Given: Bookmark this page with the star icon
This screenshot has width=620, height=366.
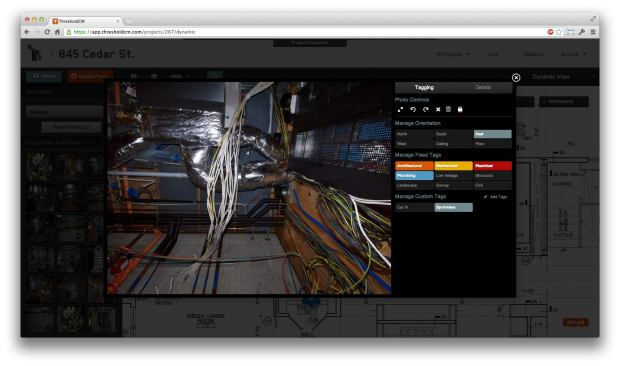Looking at the screenshot, I should tap(559, 32).
